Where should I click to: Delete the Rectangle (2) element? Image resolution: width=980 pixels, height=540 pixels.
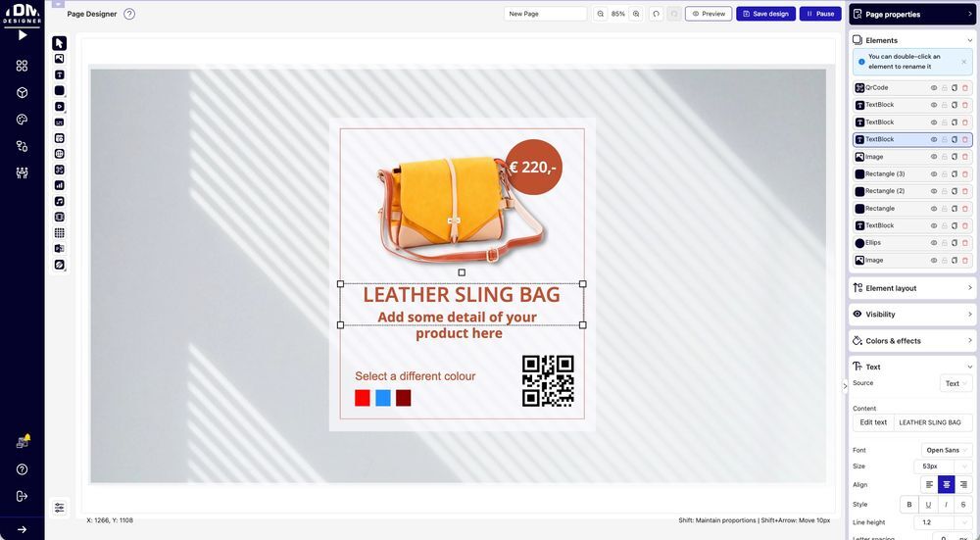tap(965, 191)
